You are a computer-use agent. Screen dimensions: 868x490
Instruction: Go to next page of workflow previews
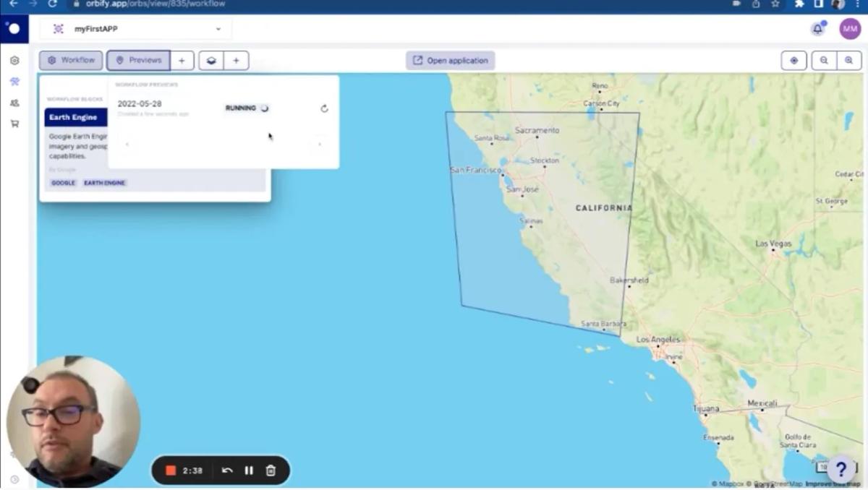coord(319,145)
